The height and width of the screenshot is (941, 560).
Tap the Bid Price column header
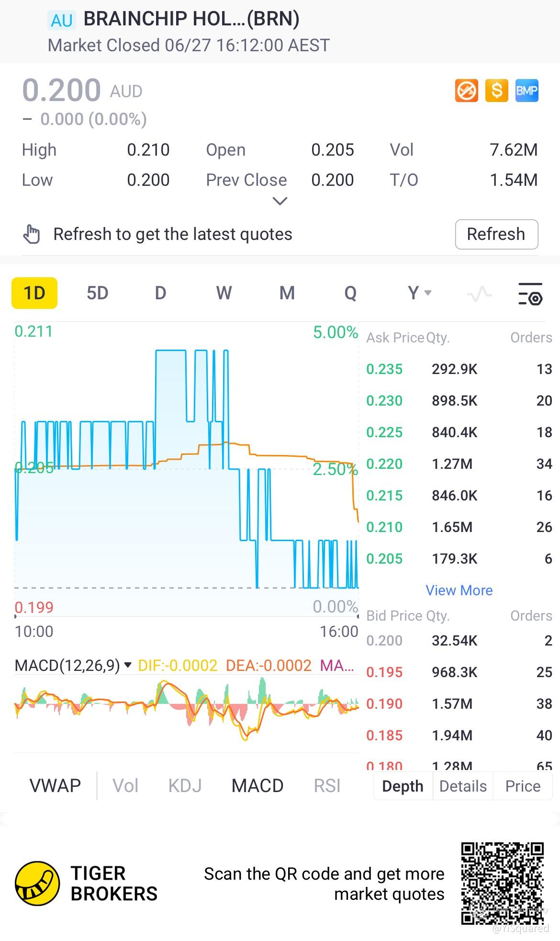395,616
